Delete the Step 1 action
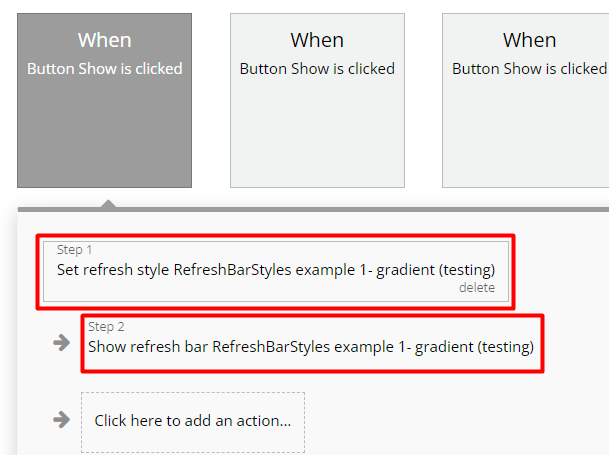Image resolution: width=609 pixels, height=455 pixels. 476,288
